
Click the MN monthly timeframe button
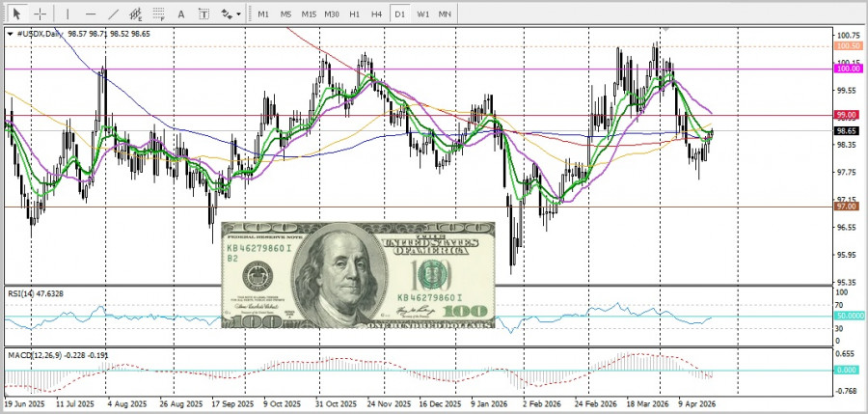445,14
